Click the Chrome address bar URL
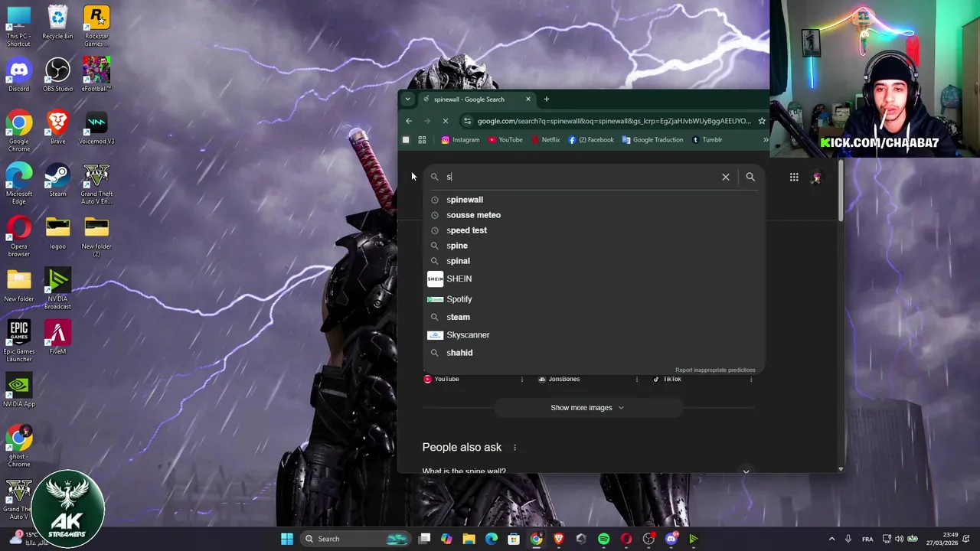Screen dimensions: 980x551 click(613, 121)
